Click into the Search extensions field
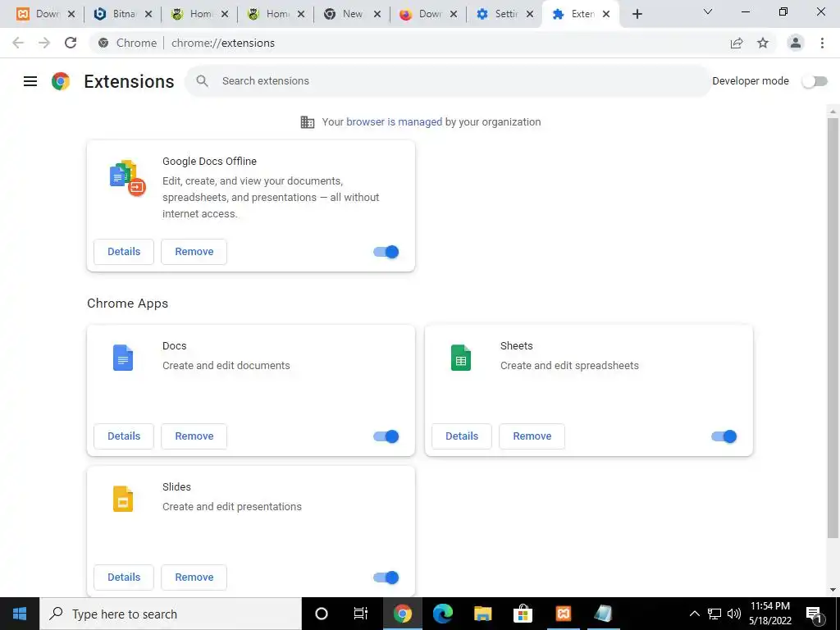This screenshot has height=630, width=840. point(448,81)
